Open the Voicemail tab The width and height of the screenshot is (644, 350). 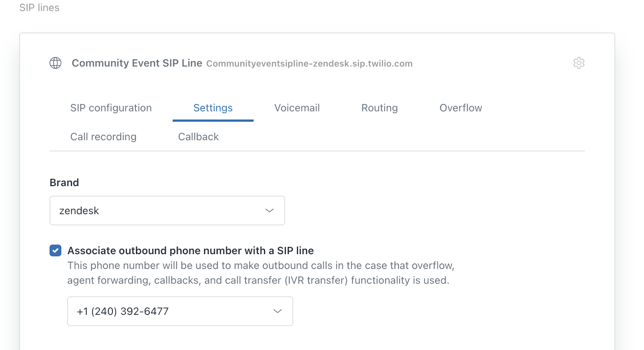[x=297, y=108]
